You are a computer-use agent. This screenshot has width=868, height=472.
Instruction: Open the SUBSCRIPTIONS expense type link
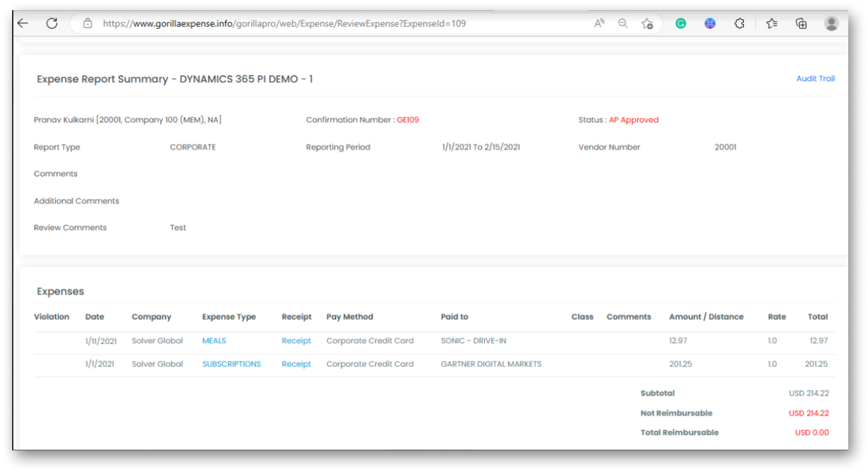click(x=232, y=364)
